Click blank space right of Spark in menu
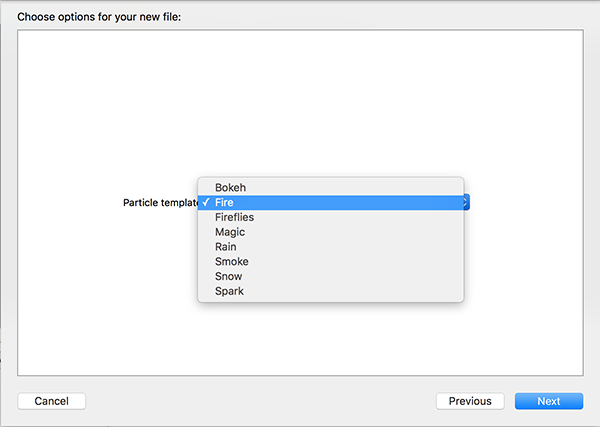 pyautogui.click(x=352, y=291)
